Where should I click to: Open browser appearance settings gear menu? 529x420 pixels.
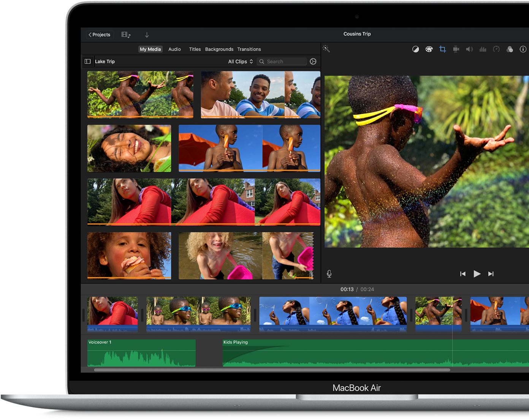click(x=313, y=62)
